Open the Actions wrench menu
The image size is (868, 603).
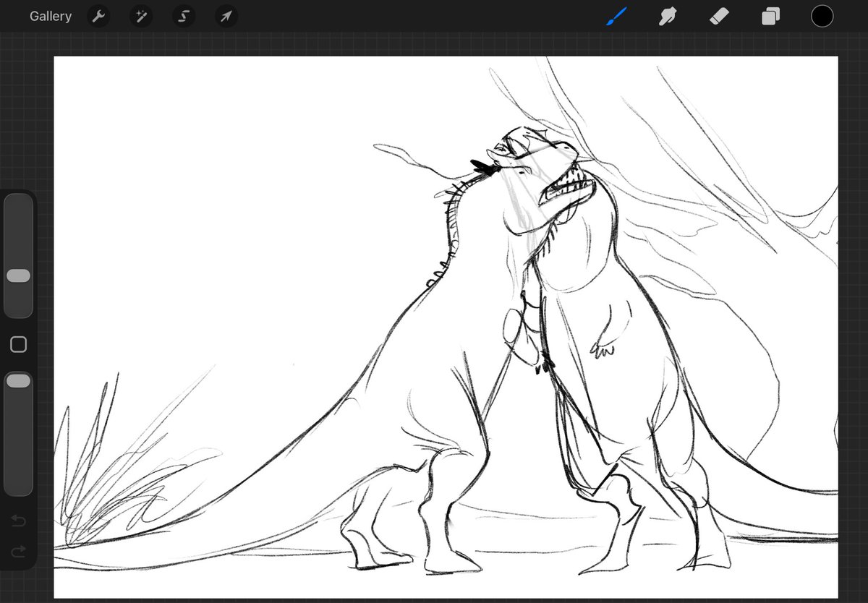point(98,16)
